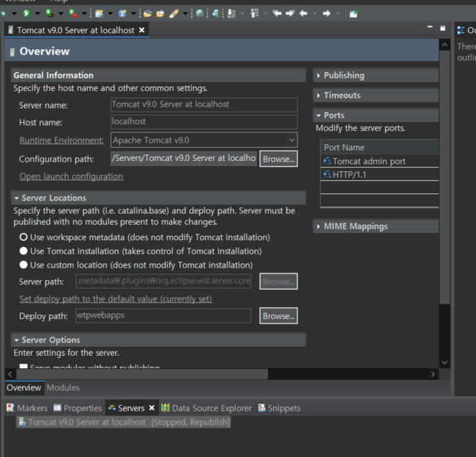
Task: Expand the Timeouts section
Action: 318,95
